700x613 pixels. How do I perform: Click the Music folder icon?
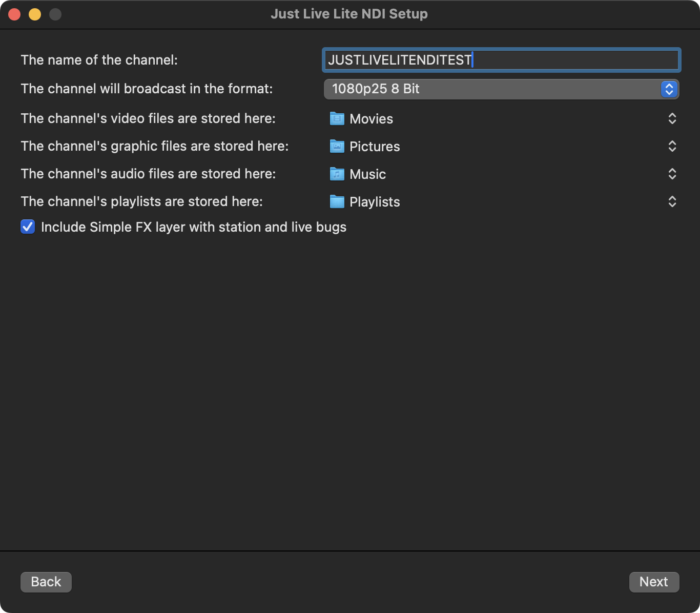(337, 174)
